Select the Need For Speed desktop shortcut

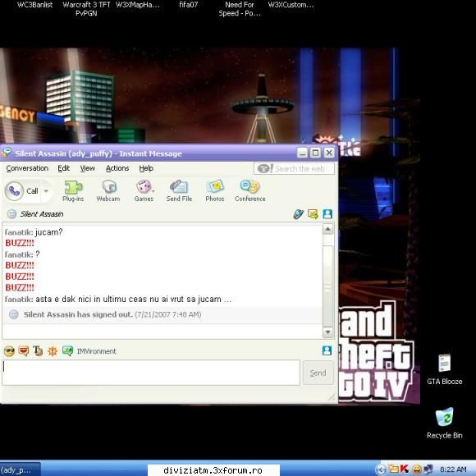click(240, 9)
